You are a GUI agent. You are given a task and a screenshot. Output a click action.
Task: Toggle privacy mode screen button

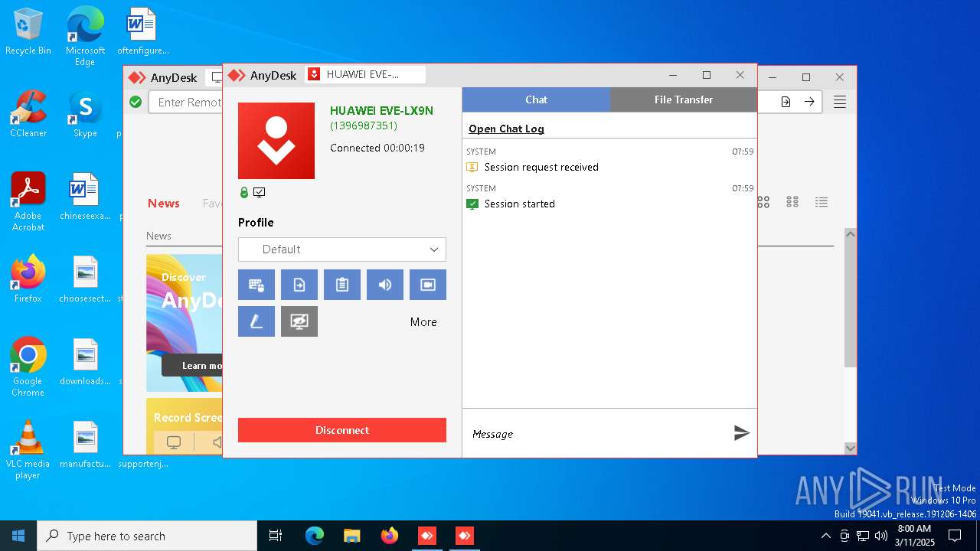(299, 321)
